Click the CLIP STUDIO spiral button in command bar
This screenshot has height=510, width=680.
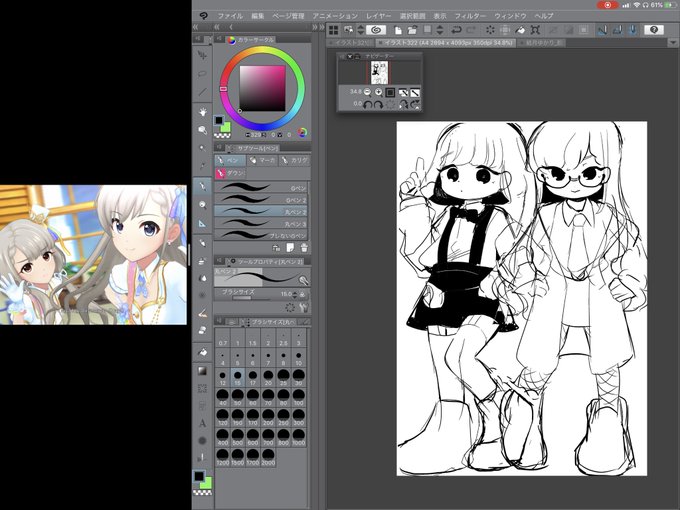click(x=376, y=30)
